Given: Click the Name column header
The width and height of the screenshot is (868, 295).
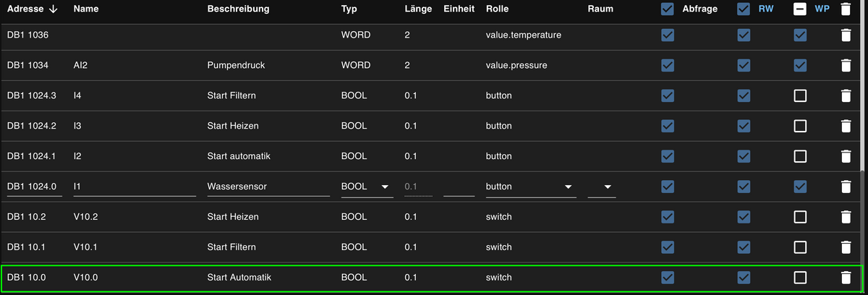Looking at the screenshot, I should (86, 9).
